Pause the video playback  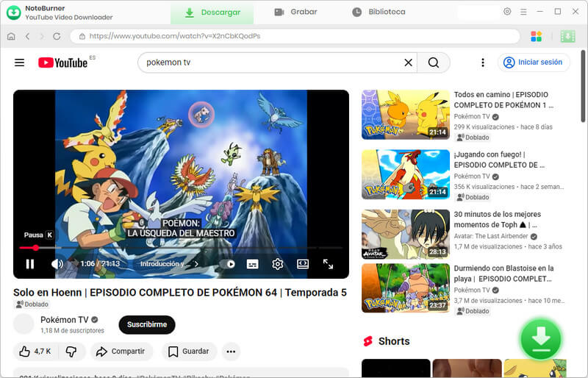pos(30,264)
